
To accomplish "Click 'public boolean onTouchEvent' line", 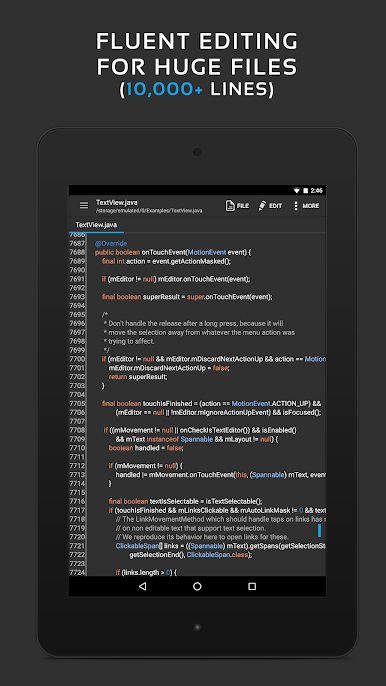I will point(173,252).
